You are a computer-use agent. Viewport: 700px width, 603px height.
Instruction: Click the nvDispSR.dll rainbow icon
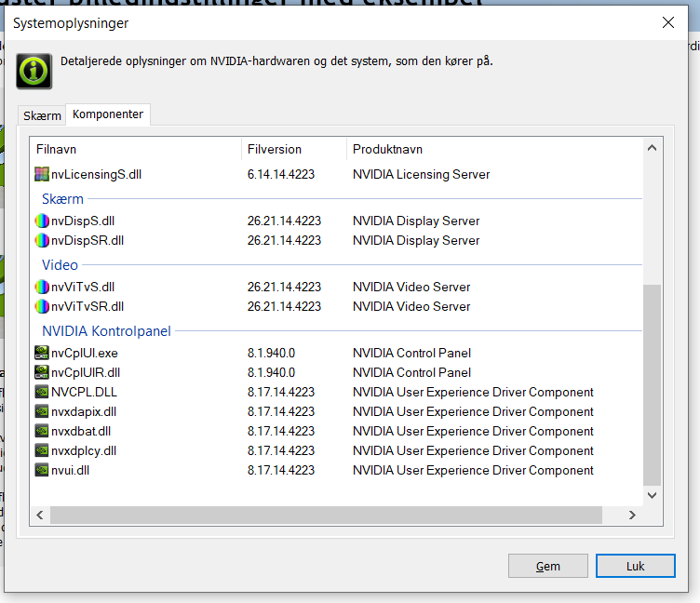42,241
